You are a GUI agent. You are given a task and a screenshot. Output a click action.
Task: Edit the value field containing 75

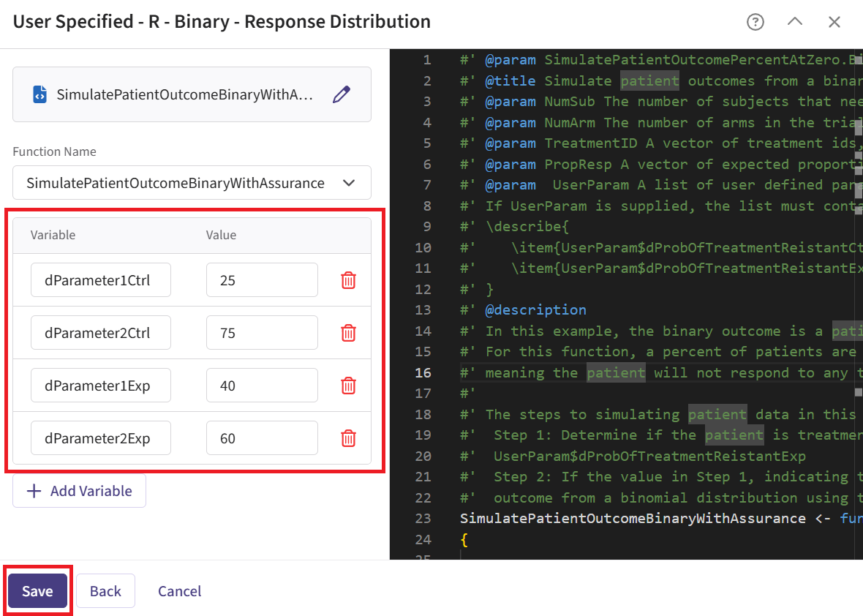click(262, 333)
